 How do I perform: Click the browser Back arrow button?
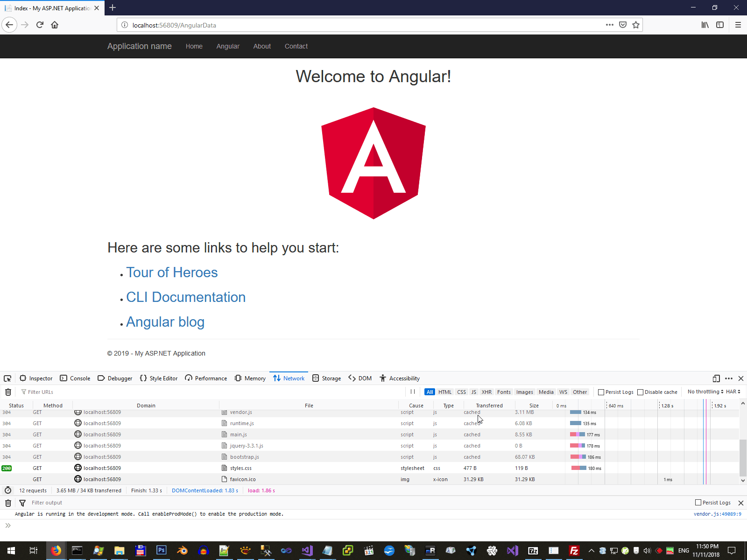click(x=9, y=25)
